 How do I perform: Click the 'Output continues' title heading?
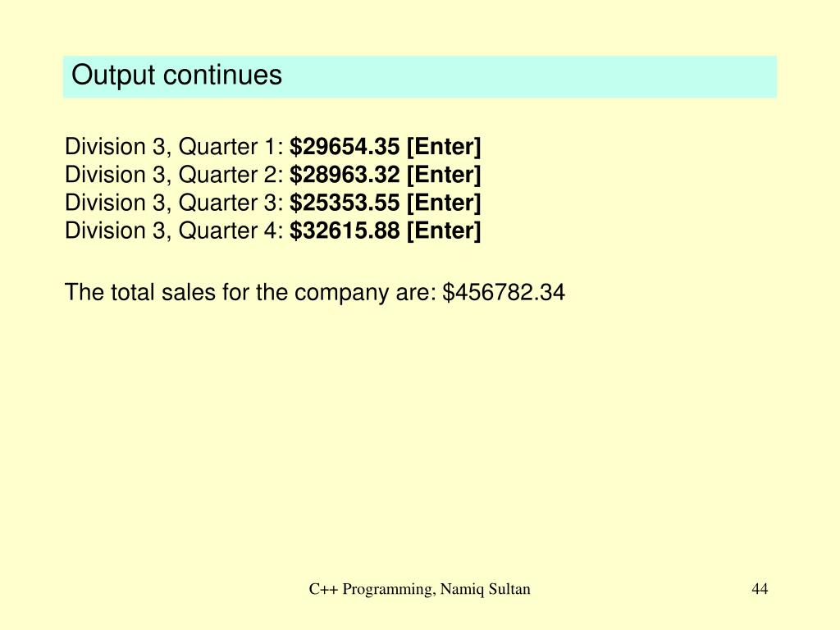coord(176,75)
